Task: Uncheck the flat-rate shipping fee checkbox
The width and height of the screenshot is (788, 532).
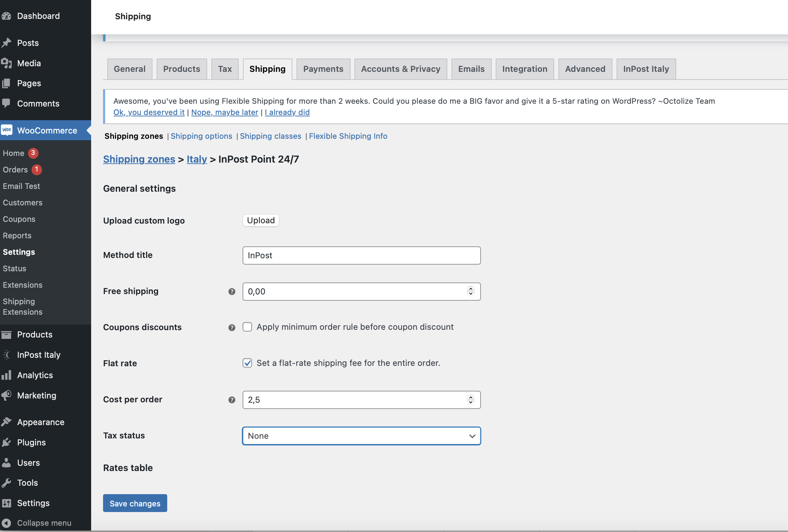Action: [x=247, y=363]
